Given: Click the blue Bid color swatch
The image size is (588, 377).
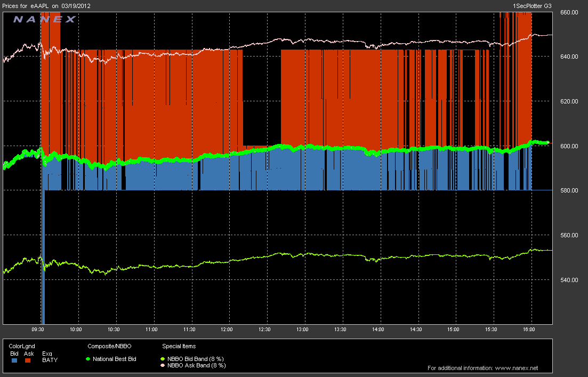Looking at the screenshot, I should point(14,360).
